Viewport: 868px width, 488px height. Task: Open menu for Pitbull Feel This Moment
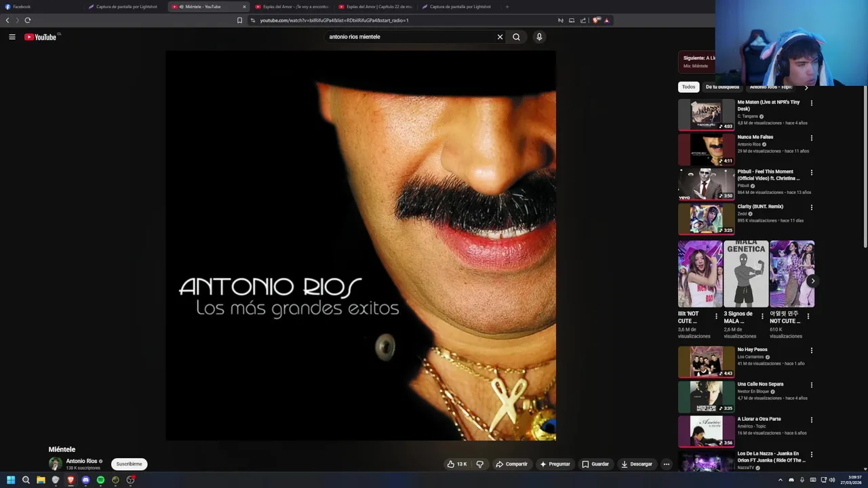pyautogui.click(x=811, y=173)
